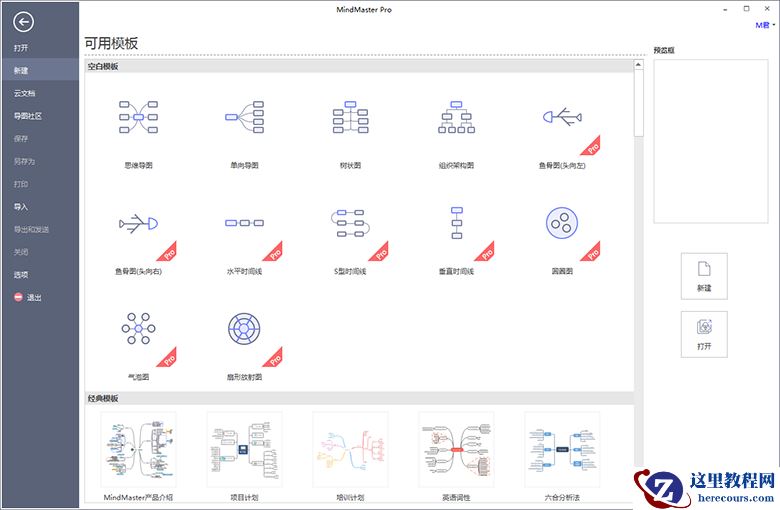Open the user account dropdown at top right
This screenshot has width=780, height=510.
click(765, 25)
